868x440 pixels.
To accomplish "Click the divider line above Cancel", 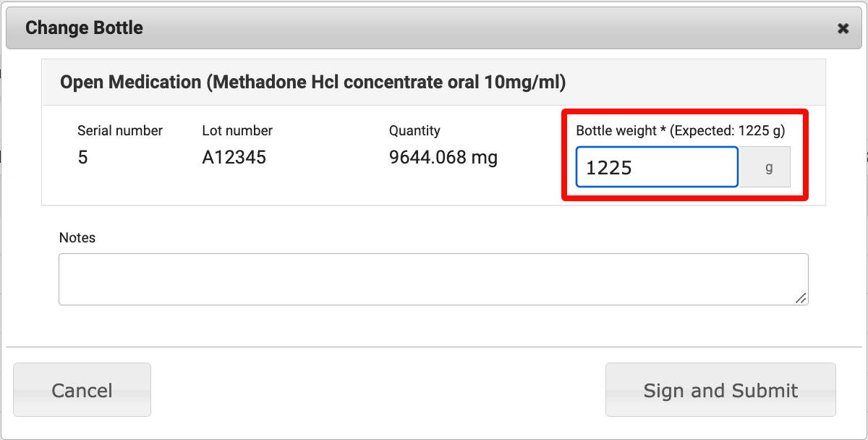I will pos(434,347).
